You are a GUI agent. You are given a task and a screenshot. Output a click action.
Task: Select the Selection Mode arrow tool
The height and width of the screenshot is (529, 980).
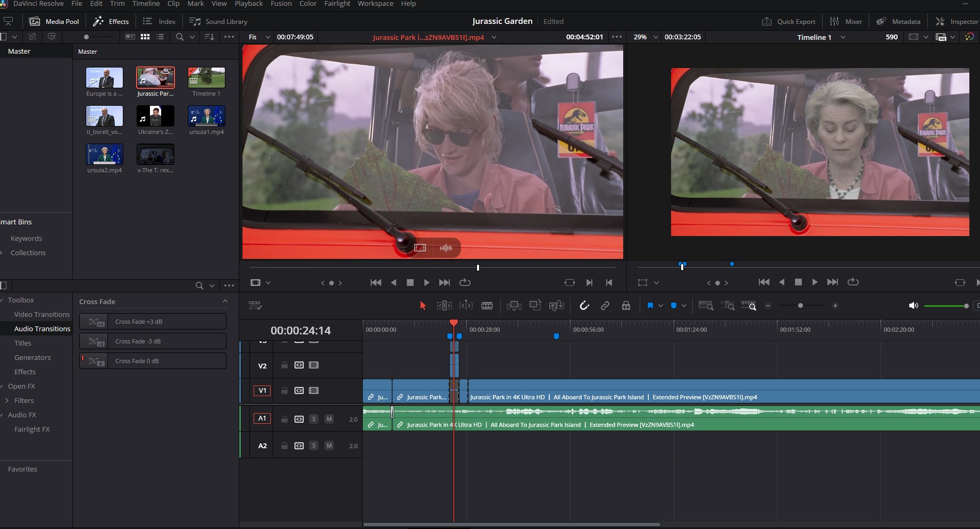(x=423, y=306)
